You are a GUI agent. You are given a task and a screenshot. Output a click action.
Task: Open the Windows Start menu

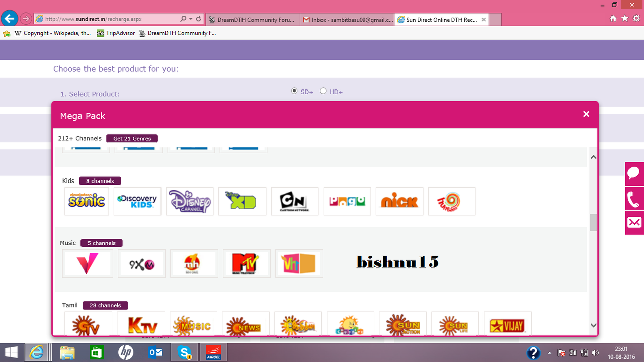(x=11, y=353)
